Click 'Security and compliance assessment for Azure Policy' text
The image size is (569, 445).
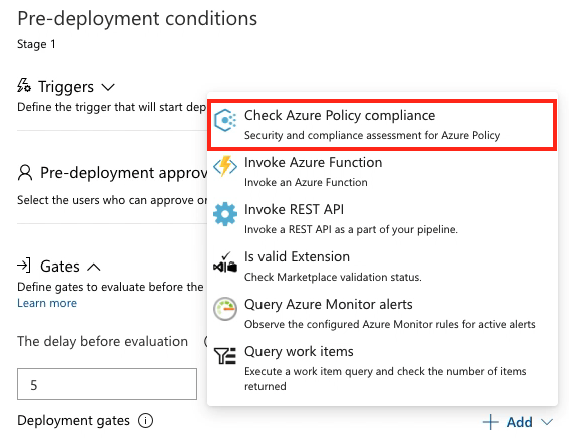[x=372, y=135]
